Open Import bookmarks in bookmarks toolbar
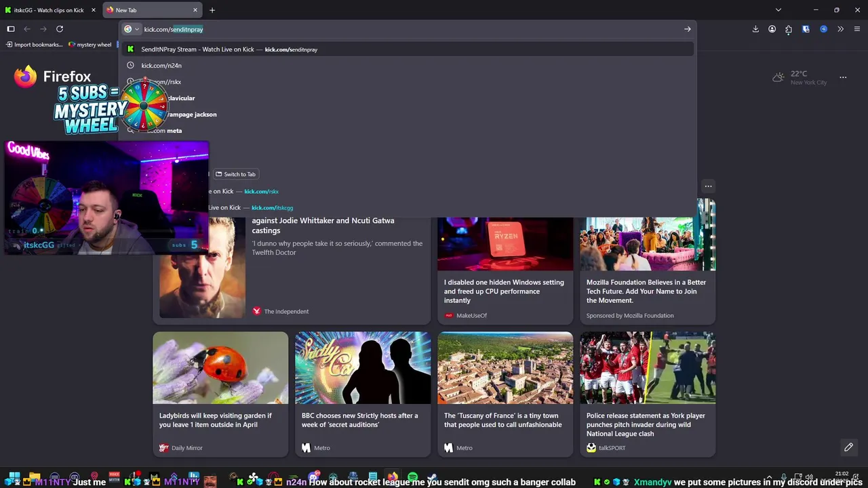Viewport: 868px width, 488px height. point(35,45)
